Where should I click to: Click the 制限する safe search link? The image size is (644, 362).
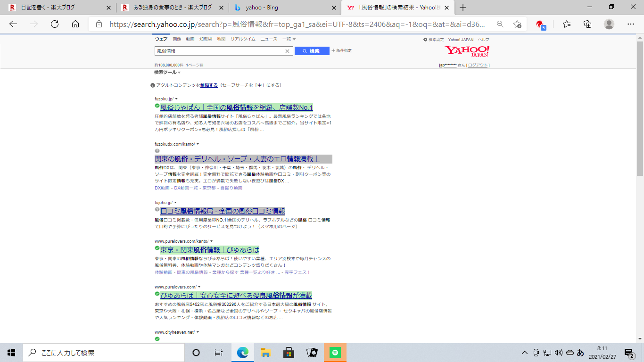pos(209,85)
